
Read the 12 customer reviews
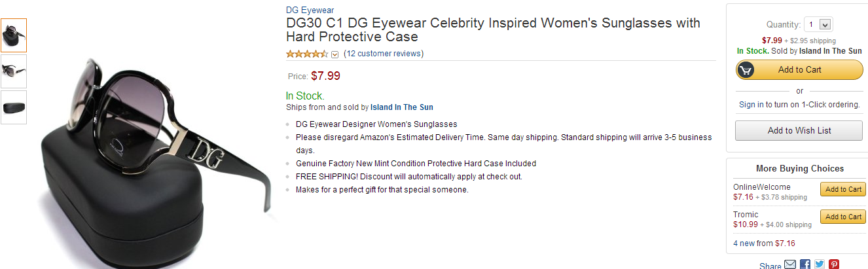pyautogui.click(x=384, y=54)
